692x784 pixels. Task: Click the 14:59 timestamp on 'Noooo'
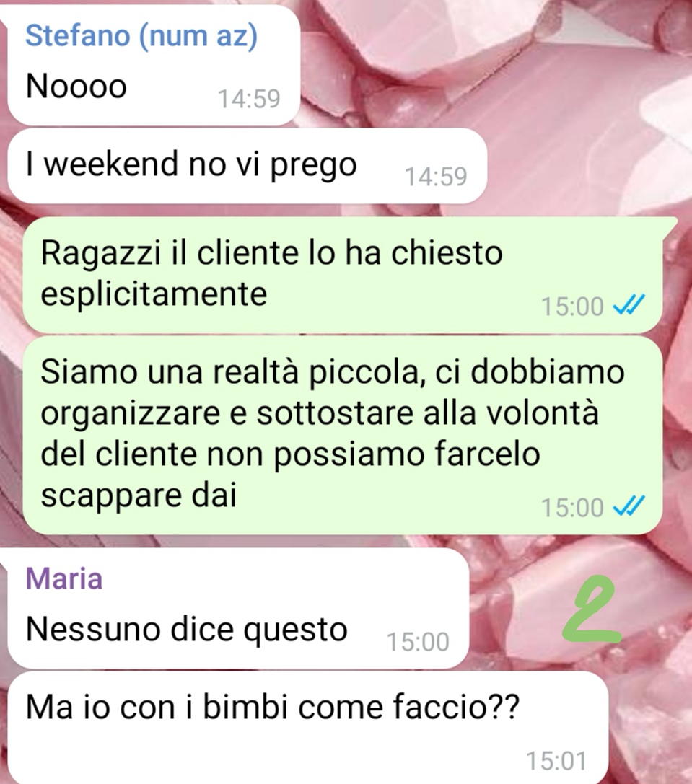(249, 99)
